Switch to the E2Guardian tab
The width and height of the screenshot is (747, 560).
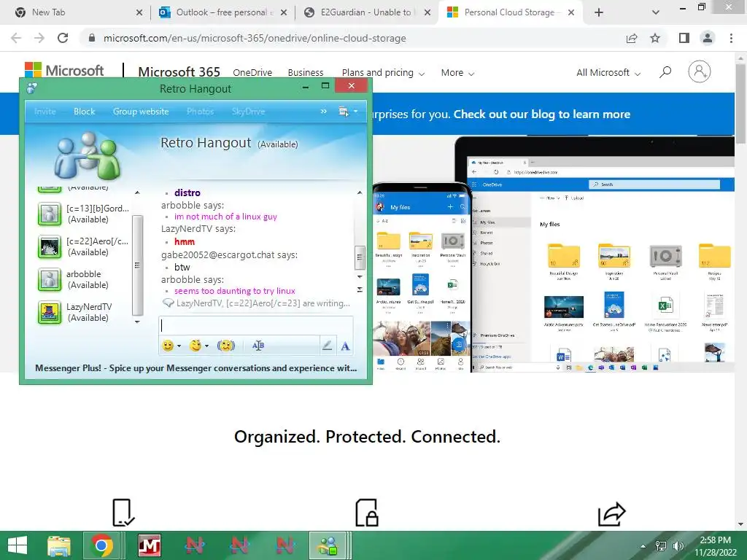point(365,12)
